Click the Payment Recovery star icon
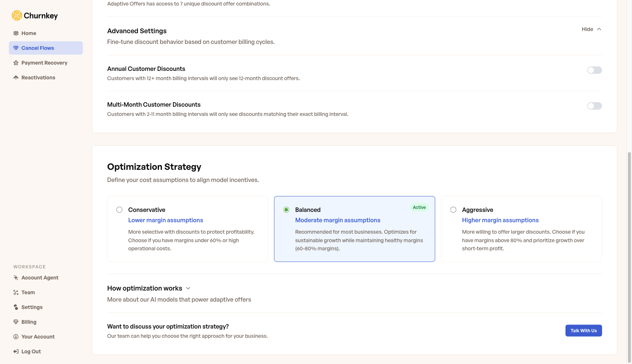Image resolution: width=632 pixels, height=364 pixels. point(16,63)
